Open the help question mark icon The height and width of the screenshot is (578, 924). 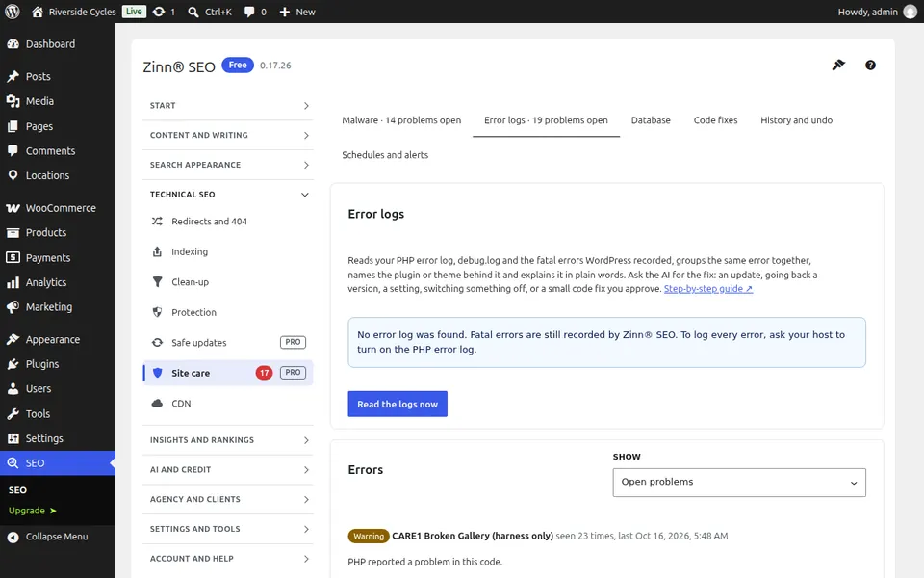pos(870,65)
